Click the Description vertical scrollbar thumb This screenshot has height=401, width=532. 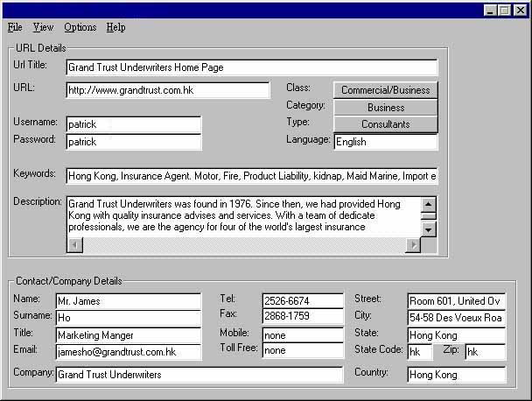[x=428, y=216]
